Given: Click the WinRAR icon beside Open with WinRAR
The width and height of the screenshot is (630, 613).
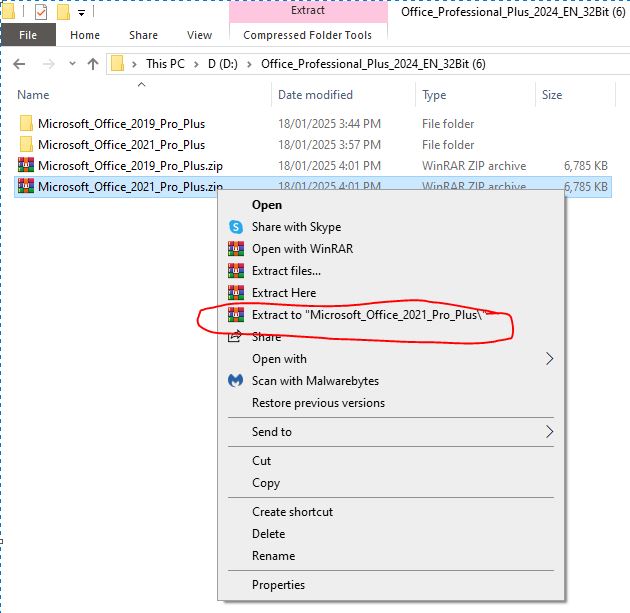Looking at the screenshot, I should coord(236,249).
